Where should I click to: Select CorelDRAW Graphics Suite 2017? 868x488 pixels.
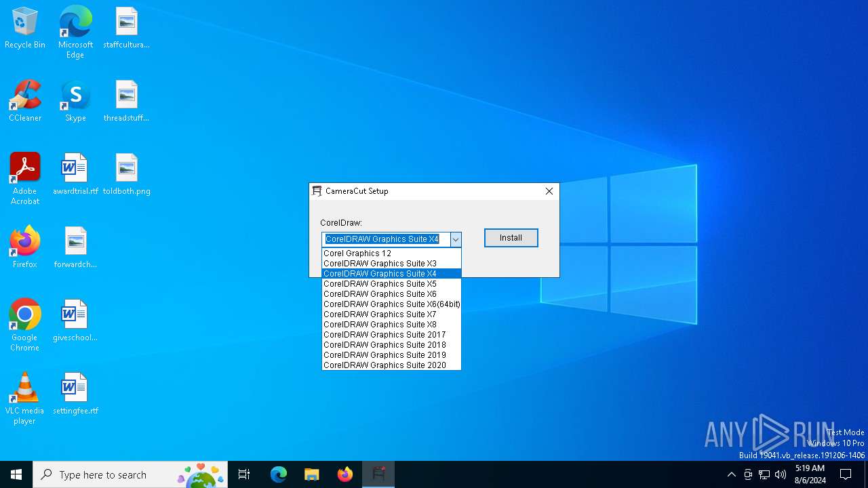[391, 335]
